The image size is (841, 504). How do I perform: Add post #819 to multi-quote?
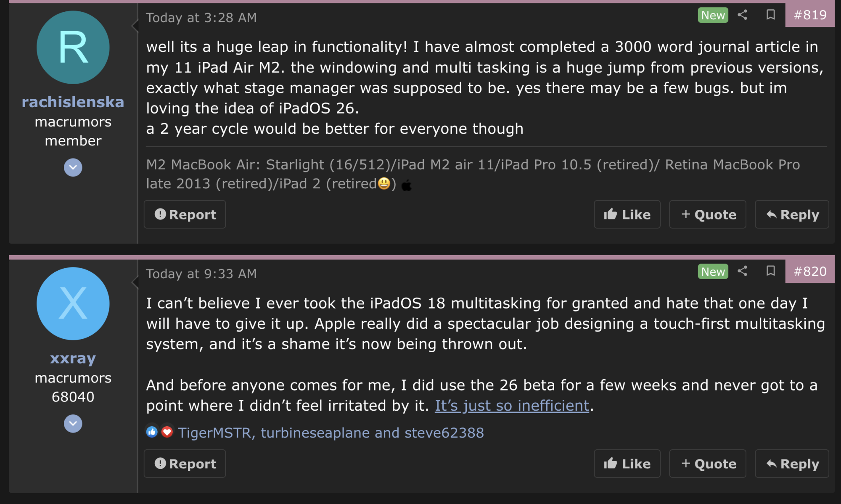[708, 214]
